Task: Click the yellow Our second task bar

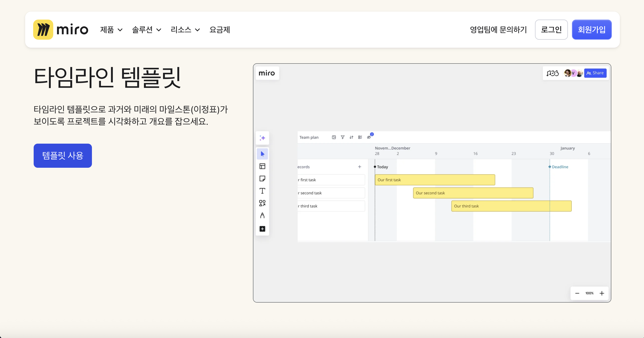Action: click(473, 193)
